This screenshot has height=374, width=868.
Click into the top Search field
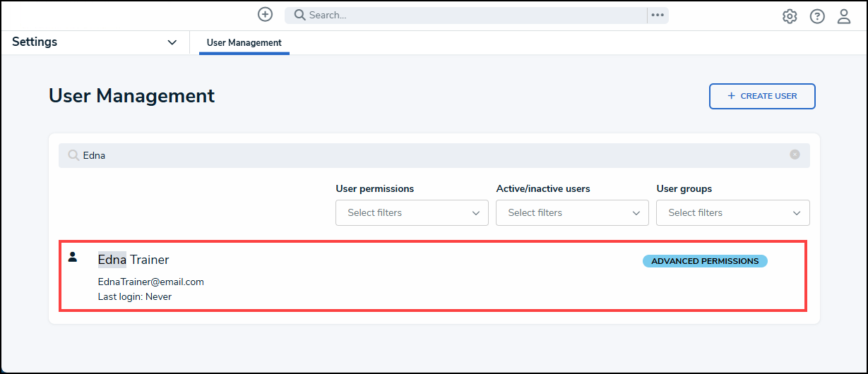(x=466, y=15)
